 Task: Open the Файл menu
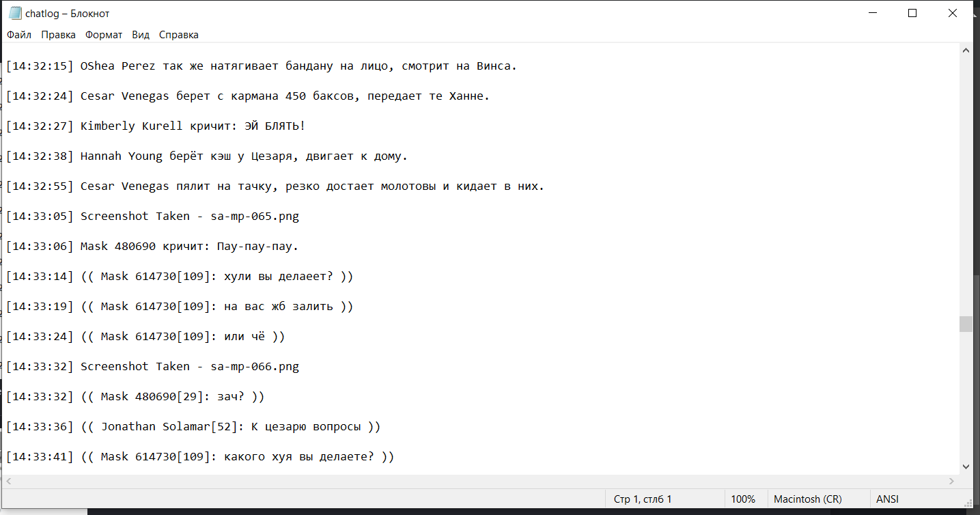pyautogui.click(x=19, y=35)
